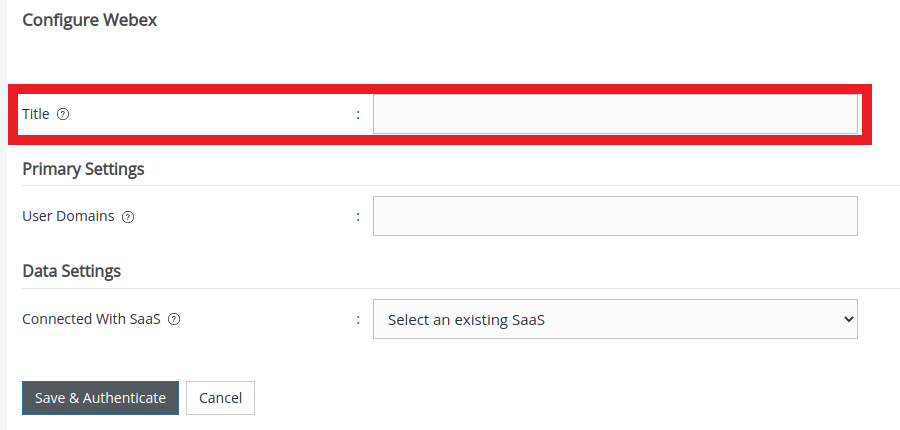
Task: Cancel the Webex configuration
Action: 220,398
